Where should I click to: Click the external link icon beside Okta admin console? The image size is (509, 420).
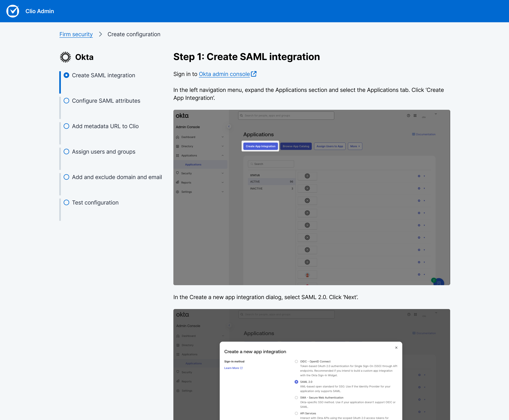(x=254, y=74)
